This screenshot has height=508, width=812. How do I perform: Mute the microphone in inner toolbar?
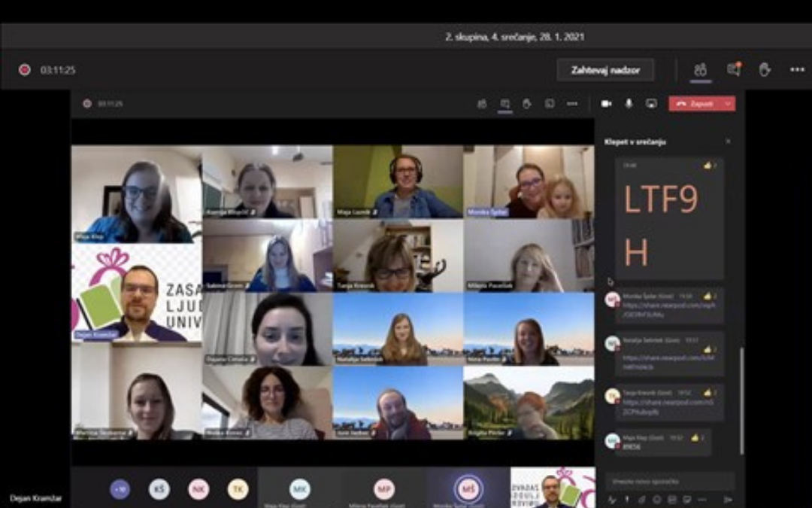tap(629, 104)
